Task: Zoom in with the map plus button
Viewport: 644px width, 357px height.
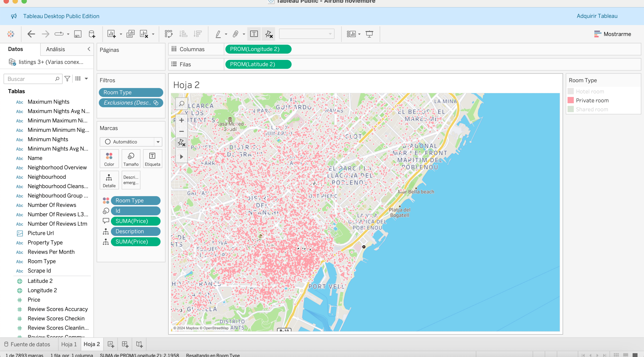Action: point(182,120)
